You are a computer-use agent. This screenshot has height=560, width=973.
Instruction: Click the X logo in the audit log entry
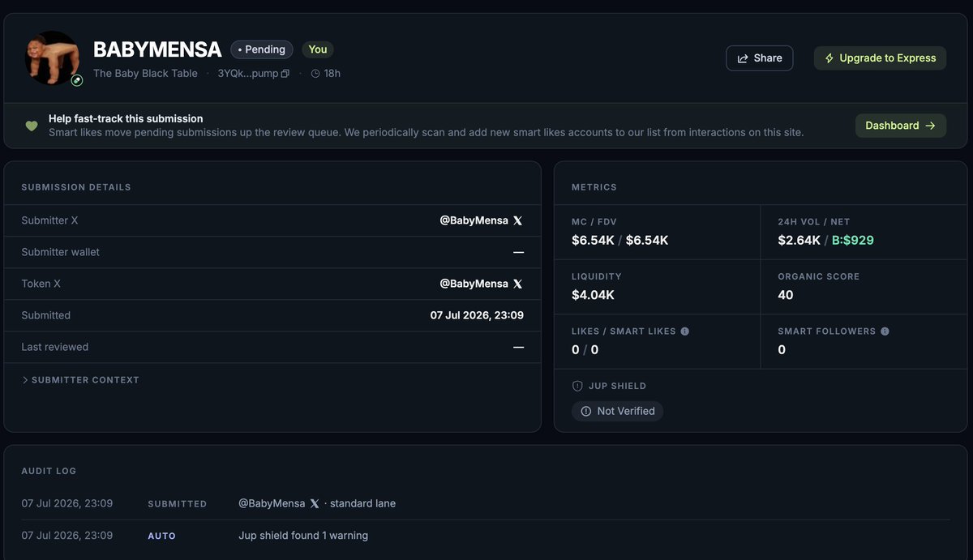tap(315, 503)
